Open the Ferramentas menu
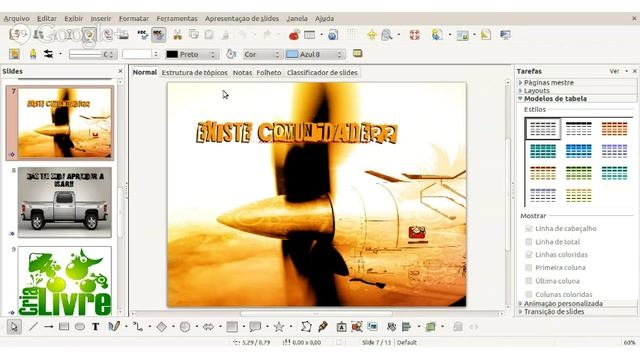This screenshot has width=640, height=360. [x=177, y=18]
